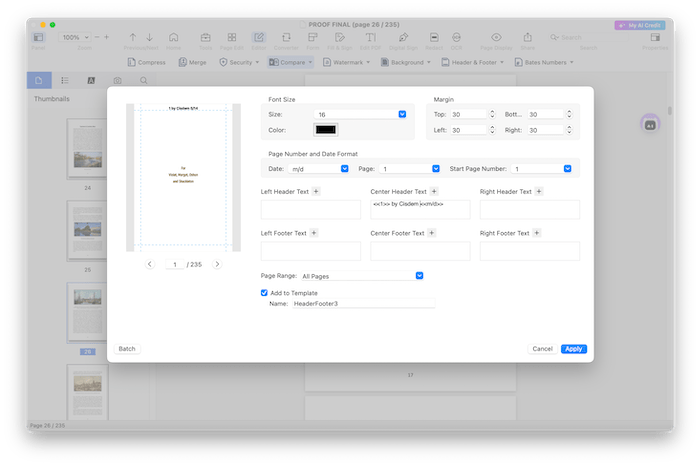The image size is (700, 466).
Task: Open the font Color swatch picker
Action: click(326, 129)
